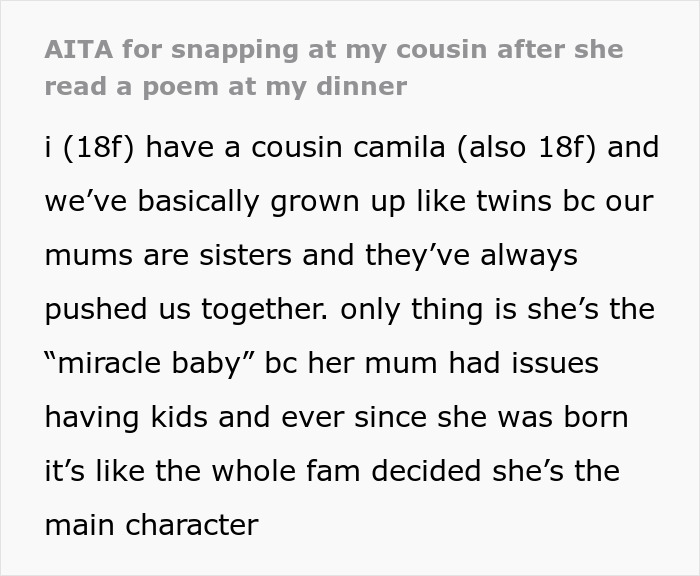
Task: Click the "(also 18f)" text in the body
Action: pos(527,148)
